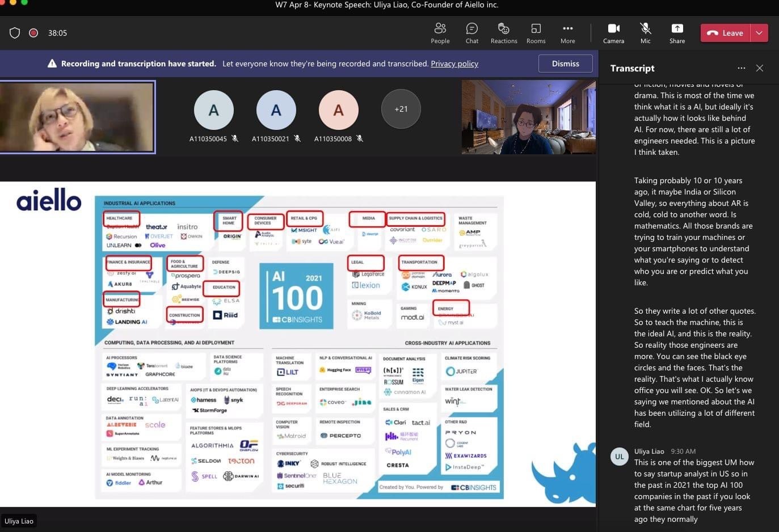Select the A110350008 participant avatar
This screenshot has width=779, height=532.
tap(338, 109)
